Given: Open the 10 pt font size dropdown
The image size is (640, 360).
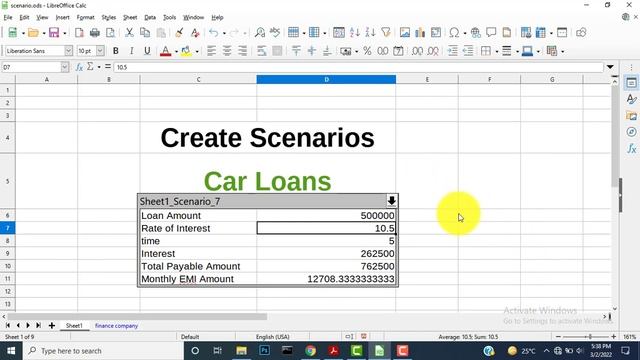Looking at the screenshot, I should tap(100, 51).
